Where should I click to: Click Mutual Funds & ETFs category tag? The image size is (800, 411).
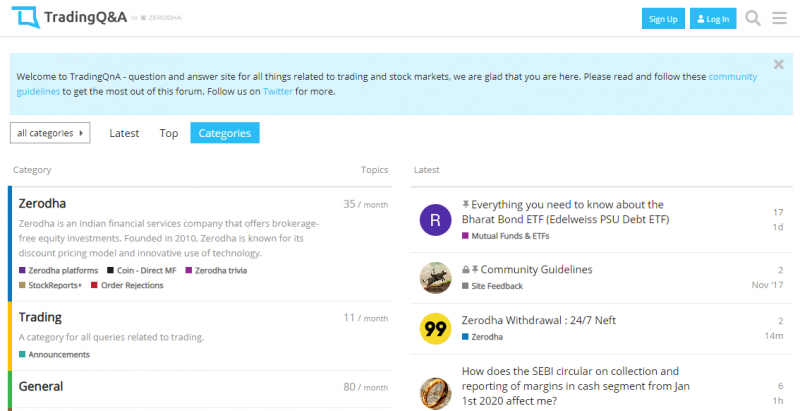tap(506, 236)
